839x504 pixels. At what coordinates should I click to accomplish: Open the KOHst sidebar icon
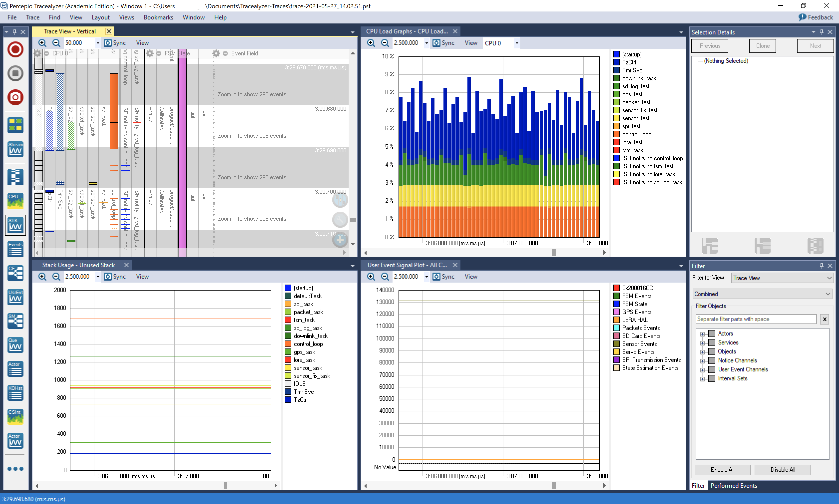click(x=15, y=393)
